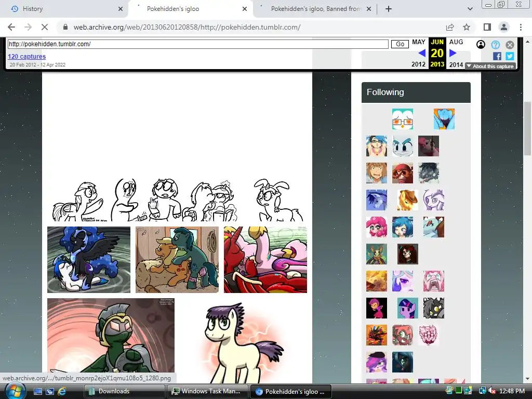
Task: Share this page via the share icon
Action: pyautogui.click(x=450, y=27)
